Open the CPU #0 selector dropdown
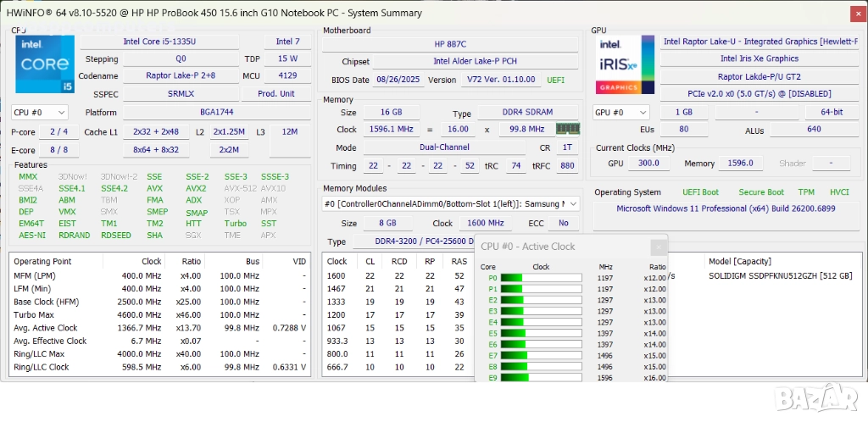Screen dimensions: 868x422 click(x=39, y=112)
